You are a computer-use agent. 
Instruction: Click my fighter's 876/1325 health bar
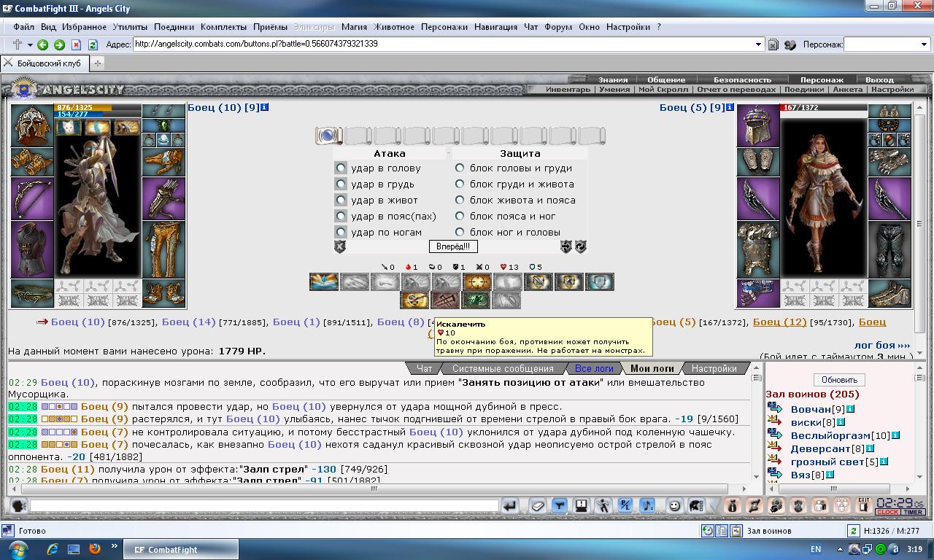tap(98, 107)
